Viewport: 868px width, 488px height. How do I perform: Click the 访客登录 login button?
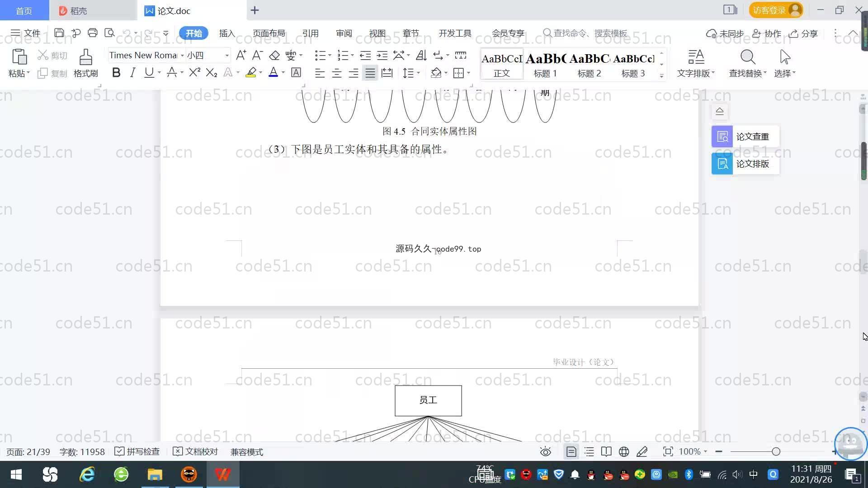tap(776, 10)
